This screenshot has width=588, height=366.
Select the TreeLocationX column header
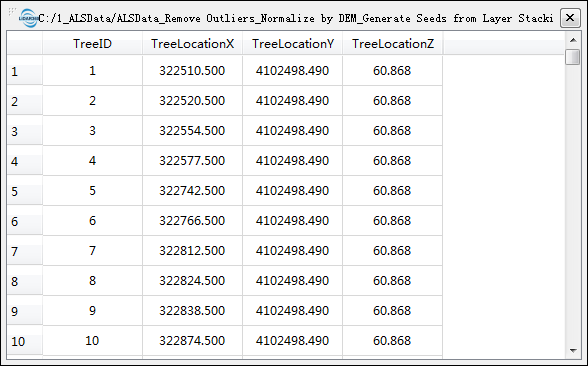pyautogui.click(x=192, y=44)
